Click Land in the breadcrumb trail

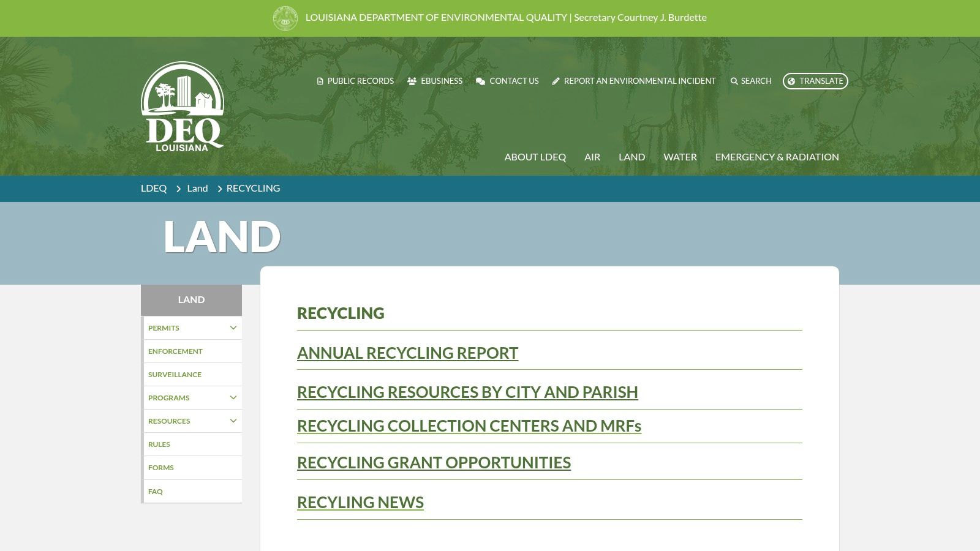click(197, 188)
